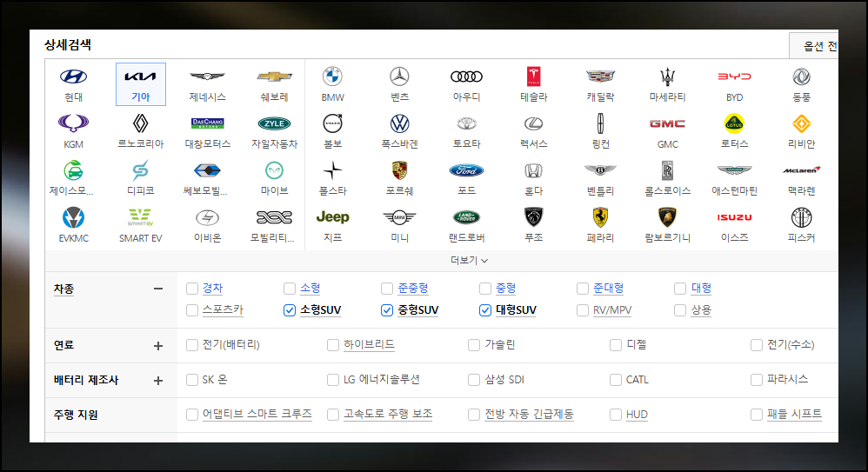Select the Volvo (볼보) brand icon
The width and height of the screenshot is (868, 472).
[x=333, y=123]
